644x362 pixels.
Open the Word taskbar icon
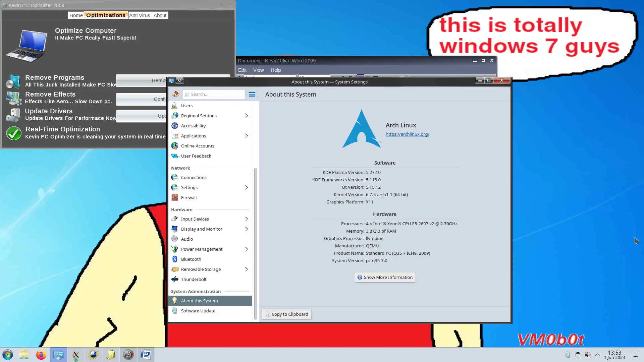coord(146,355)
